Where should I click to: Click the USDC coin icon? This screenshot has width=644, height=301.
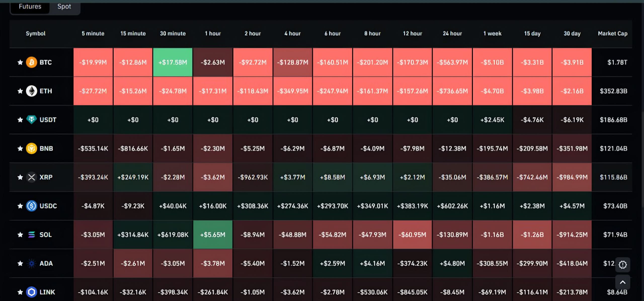coord(31,206)
